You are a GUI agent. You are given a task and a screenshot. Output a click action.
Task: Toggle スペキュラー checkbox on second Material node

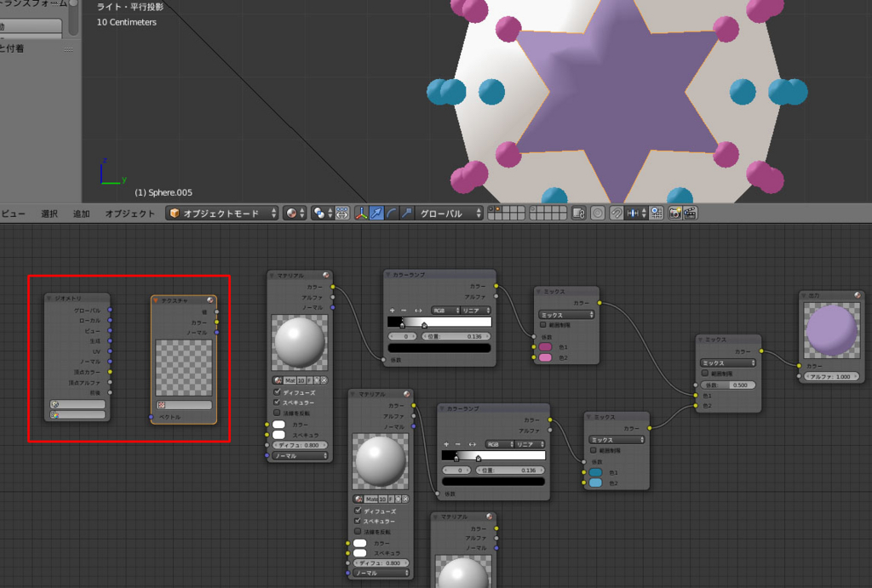pos(358,521)
